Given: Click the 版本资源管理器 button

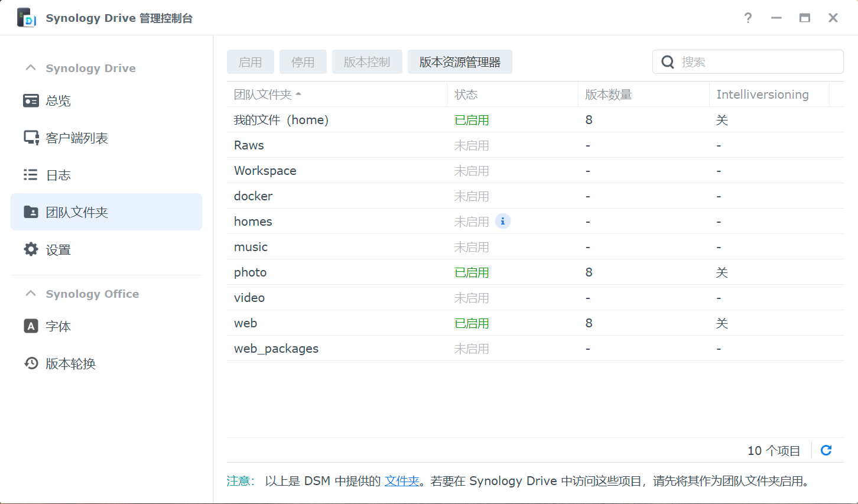Looking at the screenshot, I should point(460,62).
